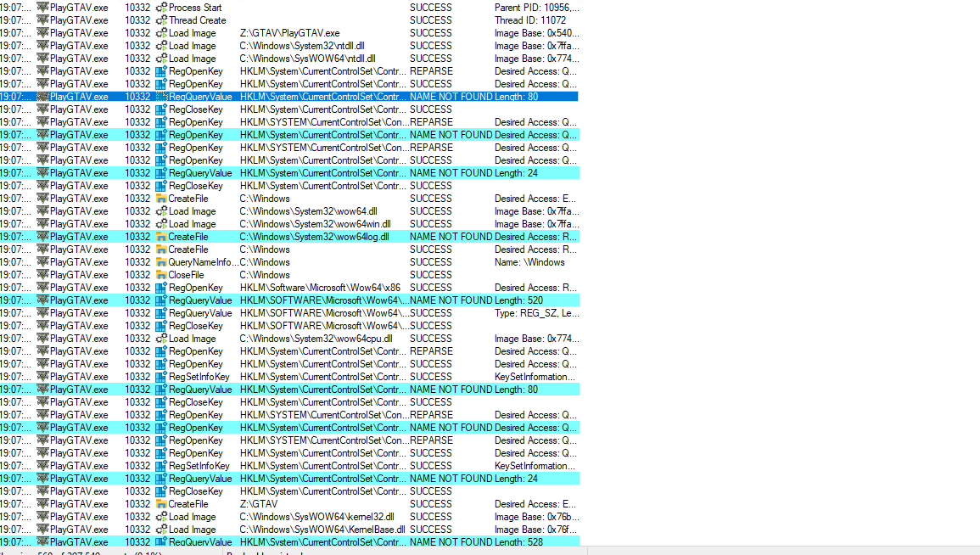Select the 'Thread ID: 11072' detail cell
The image size is (980, 555).
(530, 20)
